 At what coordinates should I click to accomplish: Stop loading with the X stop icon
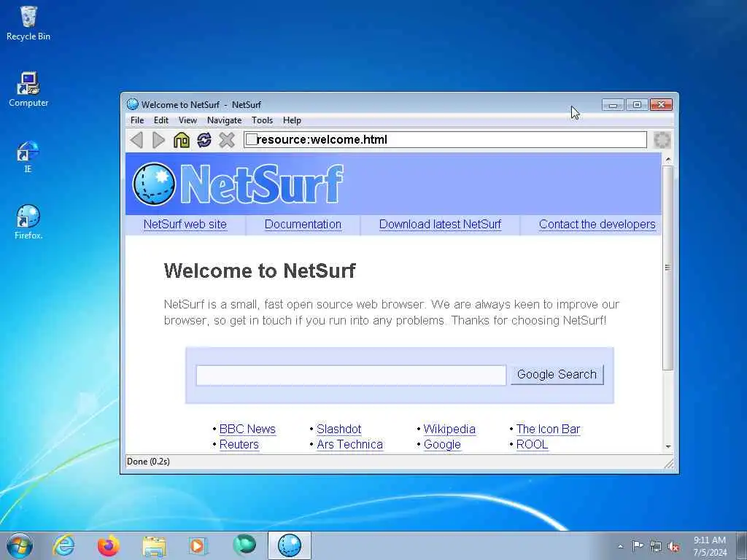[x=227, y=140]
